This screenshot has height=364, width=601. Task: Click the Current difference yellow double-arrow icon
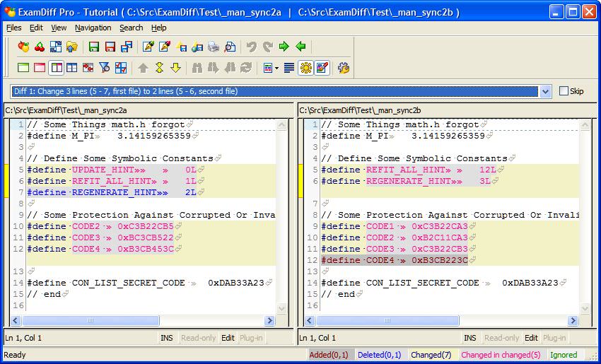tap(159, 68)
